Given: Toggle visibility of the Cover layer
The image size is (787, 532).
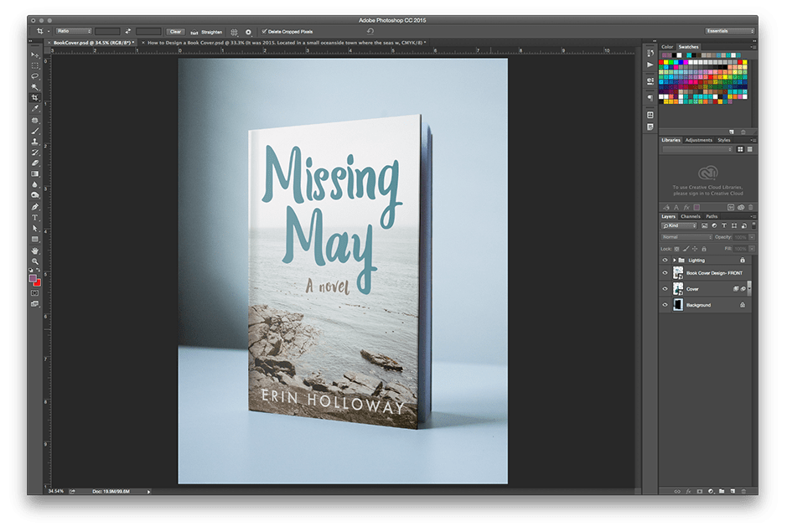Looking at the screenshot, I should (665, 289).
